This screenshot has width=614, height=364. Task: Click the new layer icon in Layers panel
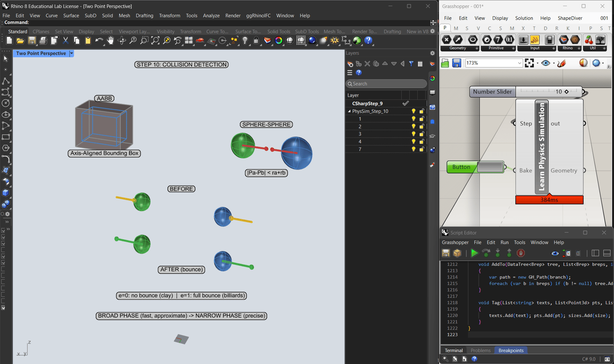click(x=350, y=64)
